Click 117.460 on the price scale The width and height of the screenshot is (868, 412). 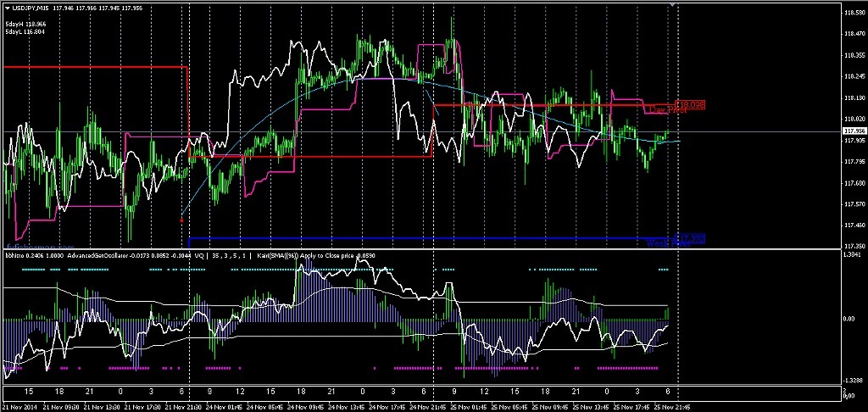click(853, 225)
